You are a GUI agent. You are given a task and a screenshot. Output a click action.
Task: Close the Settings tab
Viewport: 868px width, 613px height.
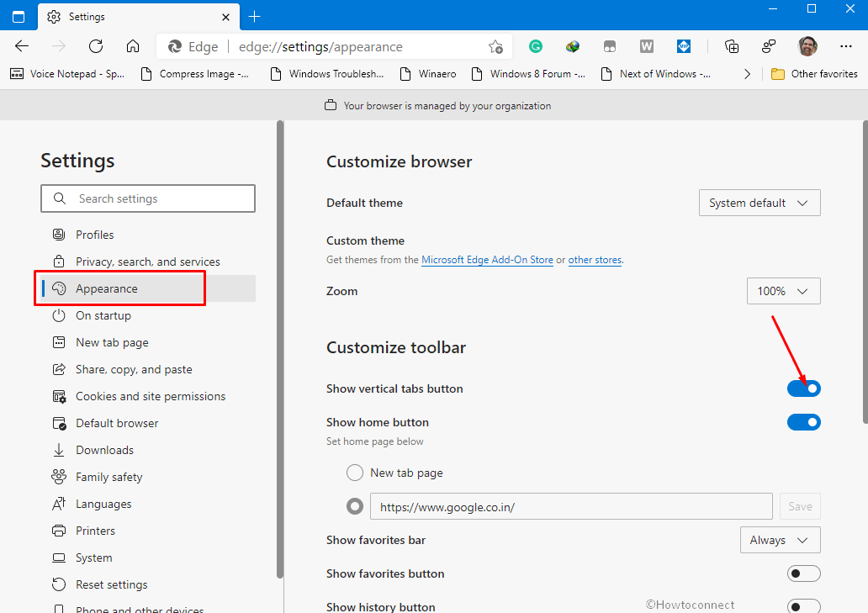226,17
